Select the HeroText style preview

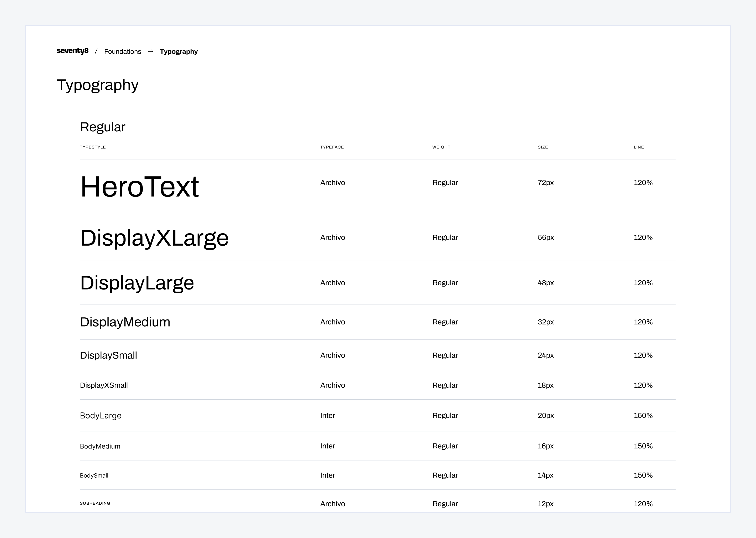[140, 186]
